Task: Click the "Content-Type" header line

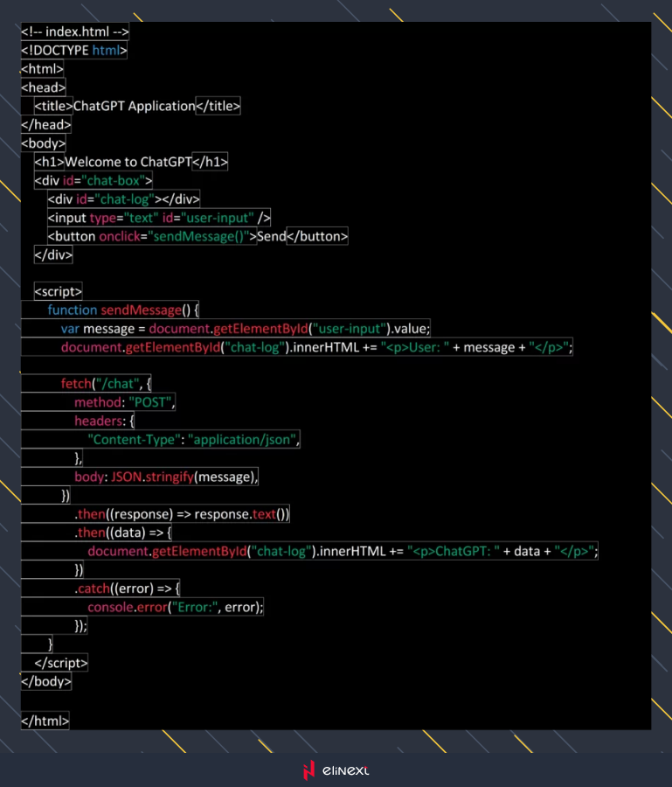Action: pyautogui.click(x=193, y=440)
